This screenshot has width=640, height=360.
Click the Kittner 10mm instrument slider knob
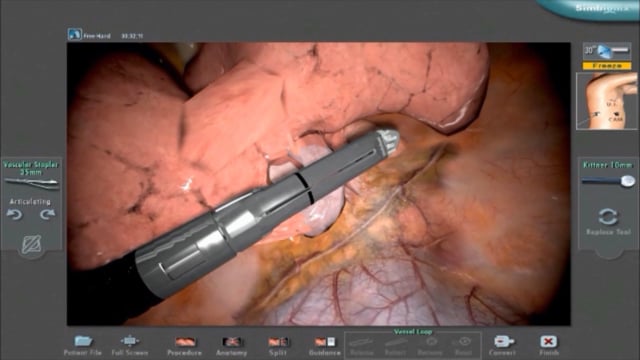click(x=628, y=181)
